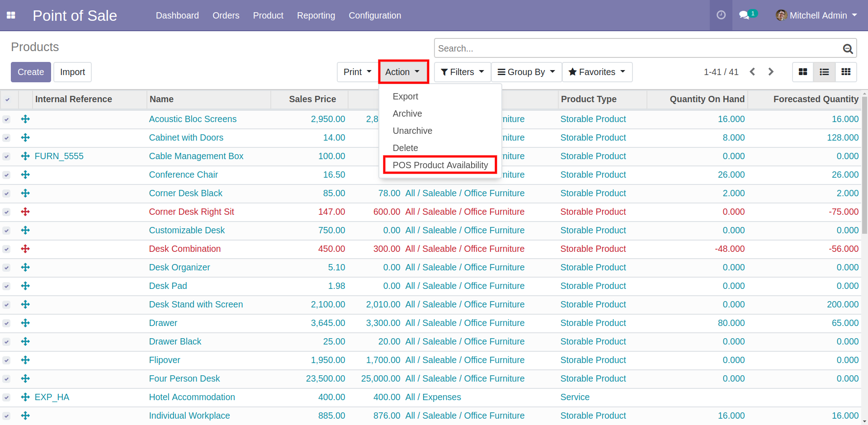Screen dimensions: 868x425
Task: Uncheck the Corner Desk Black row checkbox
Action: tap(6, 194)
